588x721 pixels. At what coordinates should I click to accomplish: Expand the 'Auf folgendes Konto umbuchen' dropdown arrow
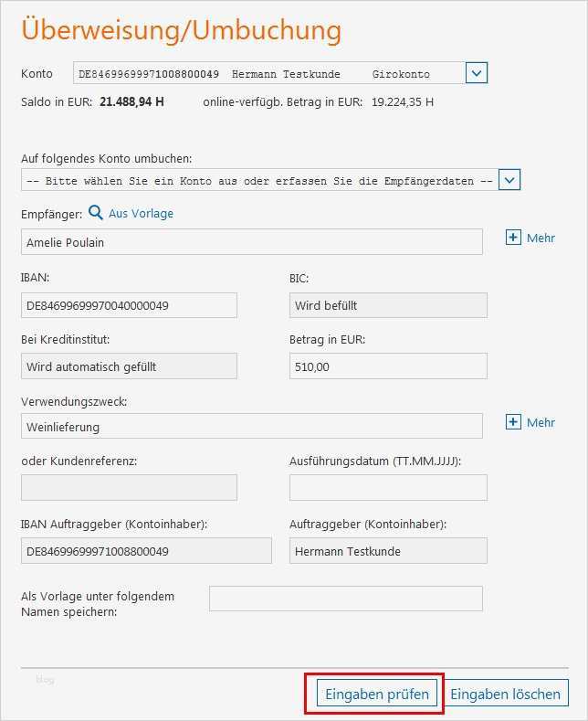click(x=510, y=180)
